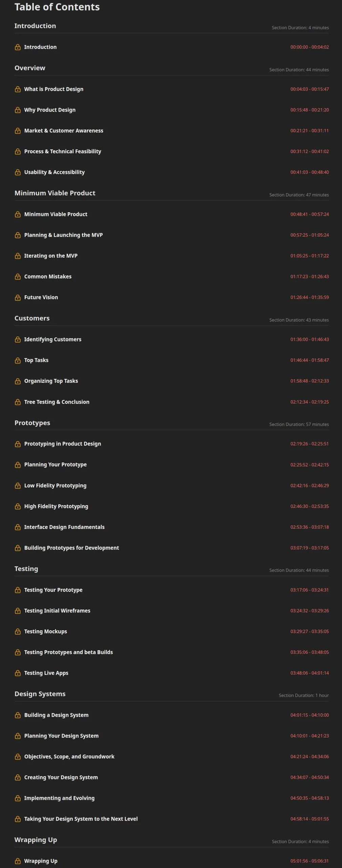
Task: Click lock icon next to Wrapping Up lesson
Action: [x=18, y=861]
